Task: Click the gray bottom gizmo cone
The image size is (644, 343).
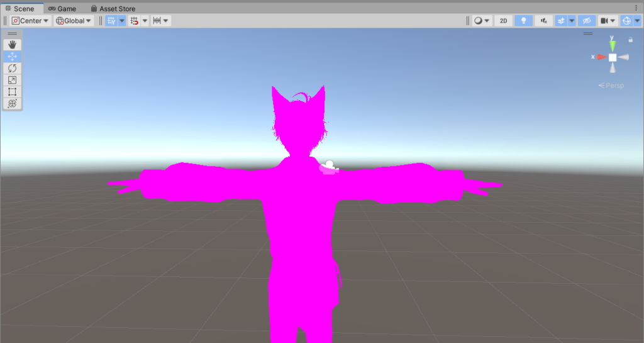Action: [x=613, y=68]
